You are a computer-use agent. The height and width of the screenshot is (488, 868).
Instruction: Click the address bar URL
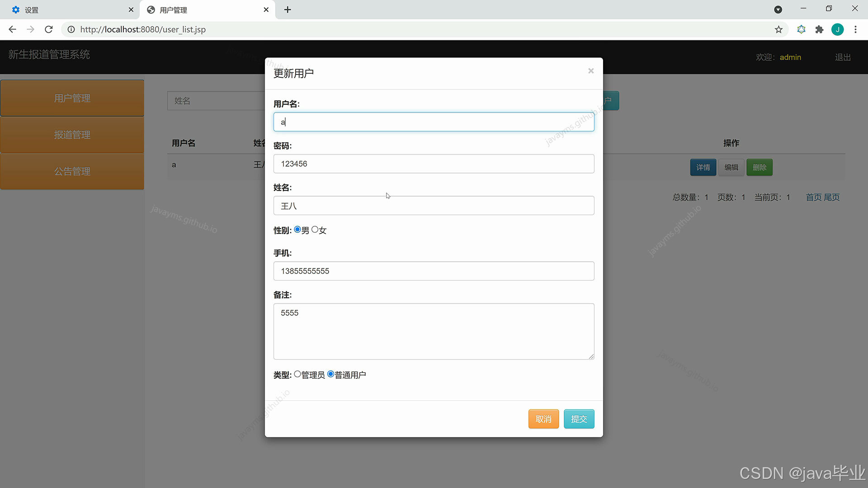pos(143,29)
